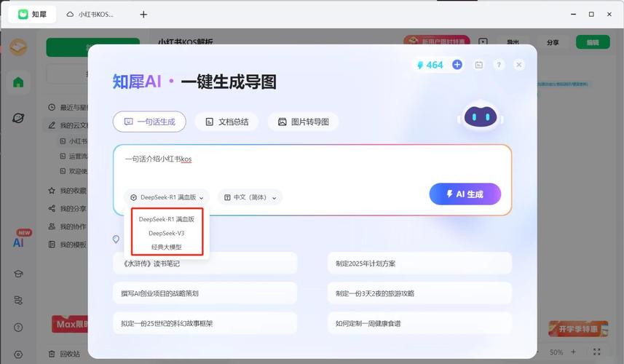Switch to the 文档总结 tab
The width and height of the screenshot is (624, 364).
tap(227, 122)
